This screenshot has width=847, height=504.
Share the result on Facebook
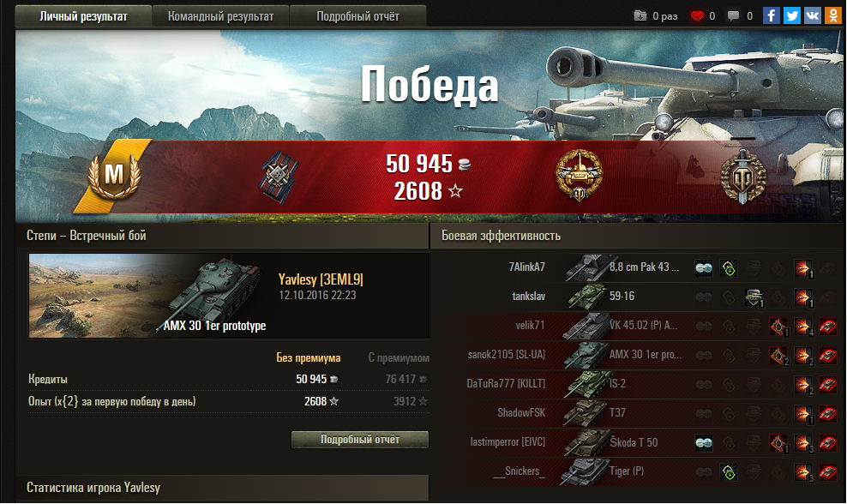(771, 15)
